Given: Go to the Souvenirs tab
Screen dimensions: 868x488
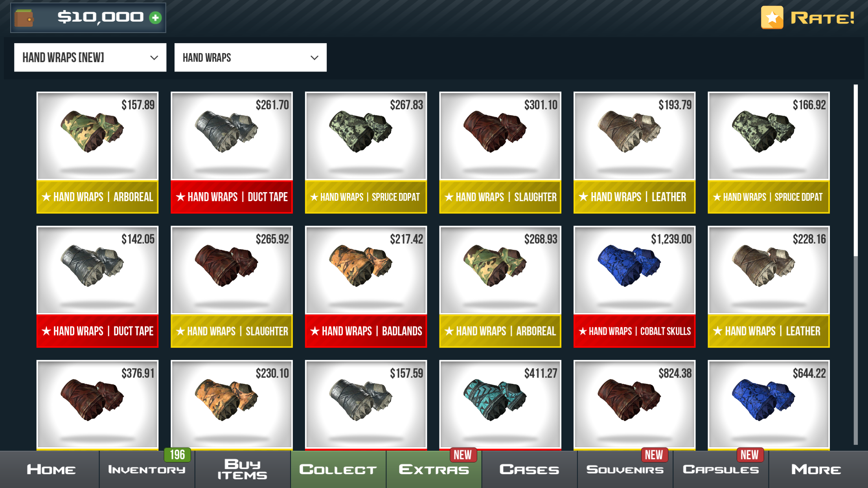Looking at the screenshot, I should pos(625,470).
